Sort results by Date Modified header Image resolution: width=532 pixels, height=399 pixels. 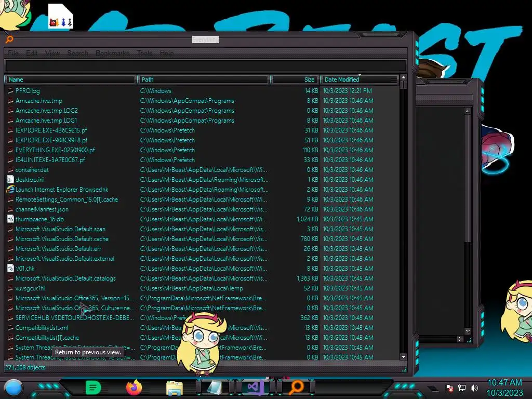[360, 79]
